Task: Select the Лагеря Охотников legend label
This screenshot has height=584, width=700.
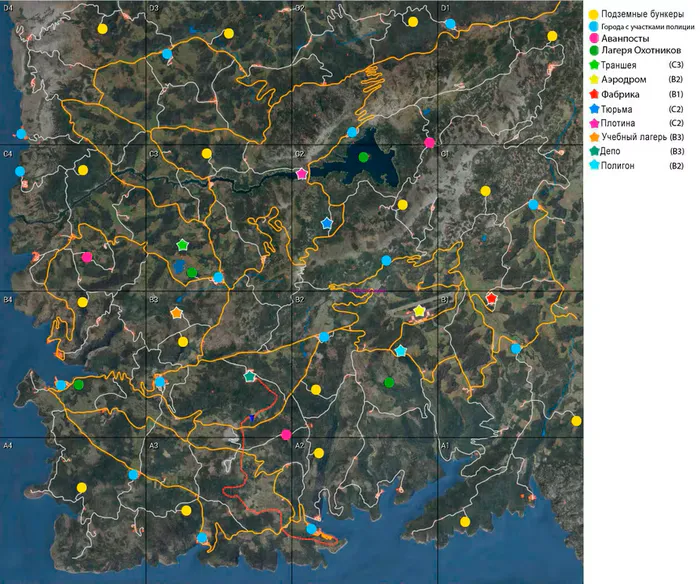Action: pyautogui.click(x=641, y=50)
